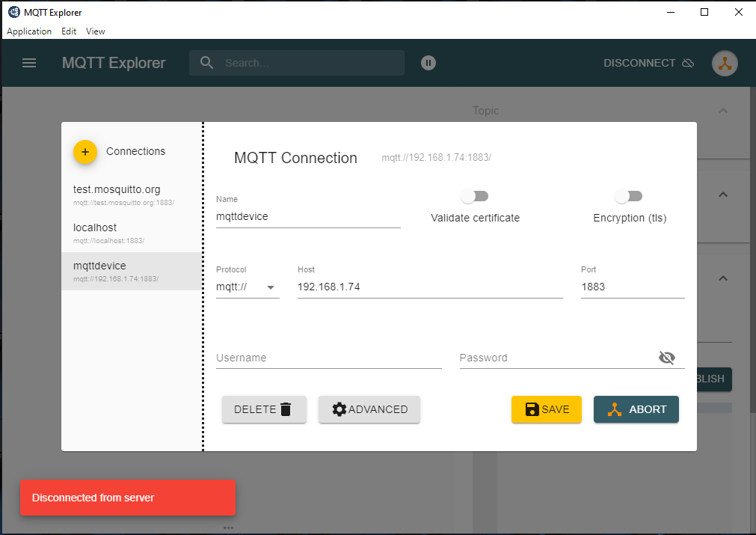Select the test.mosquitto.org connection
This screenshot has height=535, width=756.
point(132,195)
